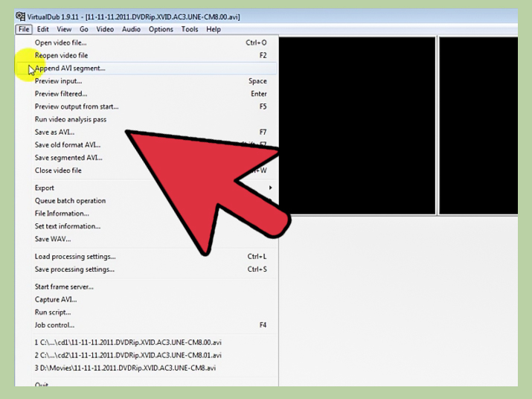
Task: Select Save WAV... entry
Action: tap(53, 239)
